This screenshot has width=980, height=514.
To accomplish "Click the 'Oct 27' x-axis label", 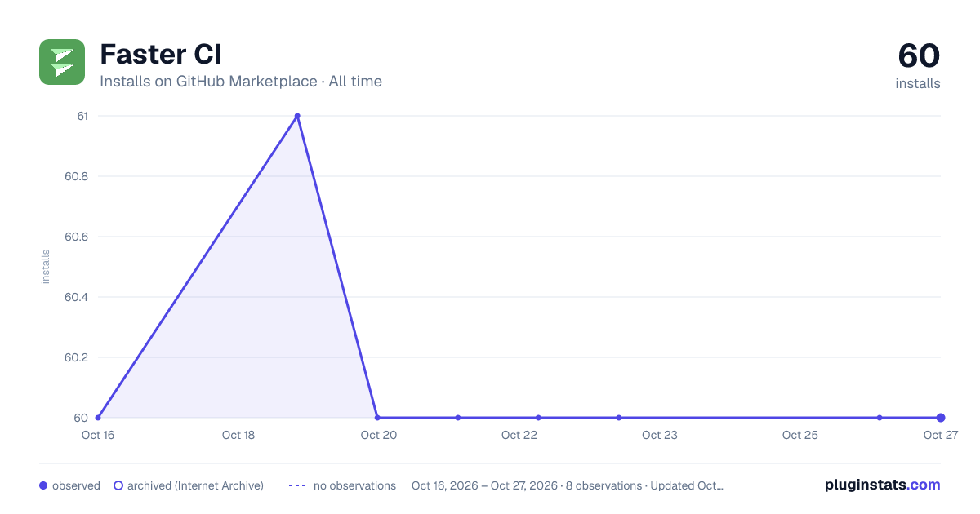I will click(940, 435).
